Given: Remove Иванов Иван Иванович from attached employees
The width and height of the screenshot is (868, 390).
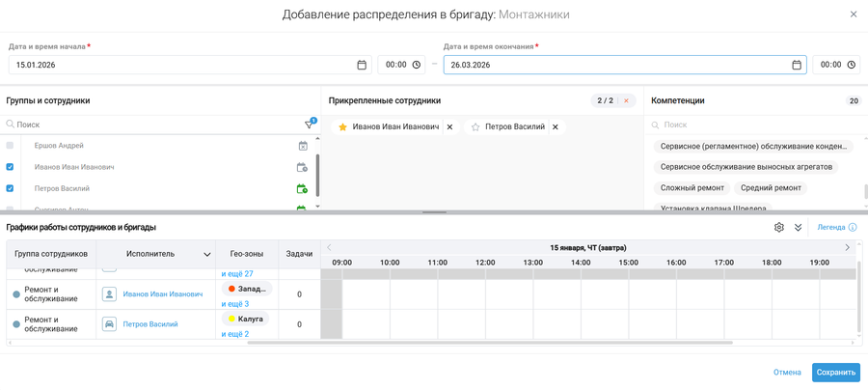Looking at the screenshot, I should coord(449,127).
